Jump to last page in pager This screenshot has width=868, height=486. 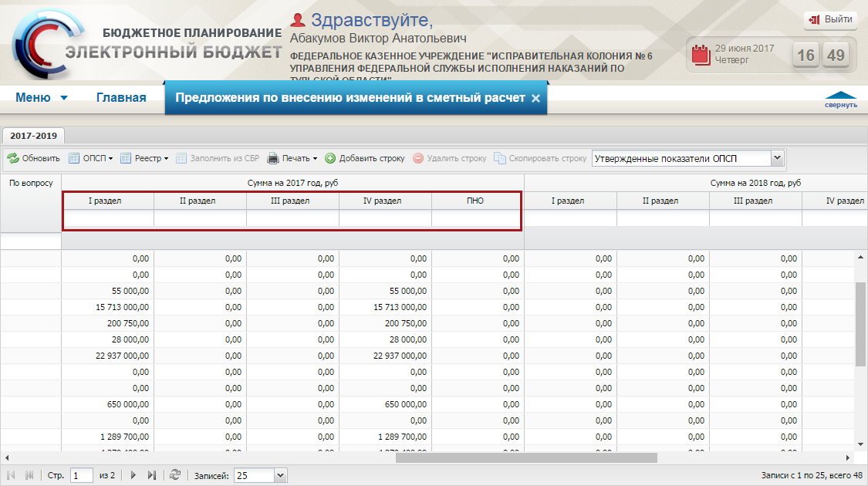coord(152,475)
